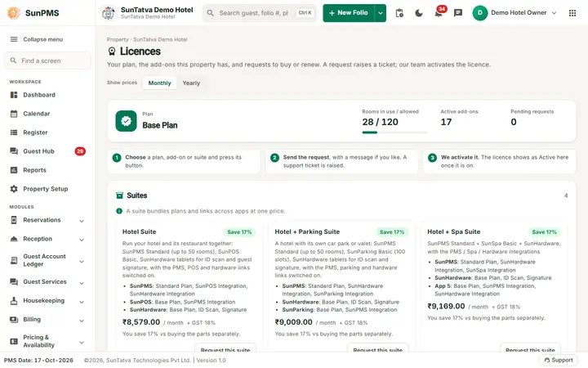
Task: Click the Hotel Suite Save 17% badge
Action: point(239,232)
